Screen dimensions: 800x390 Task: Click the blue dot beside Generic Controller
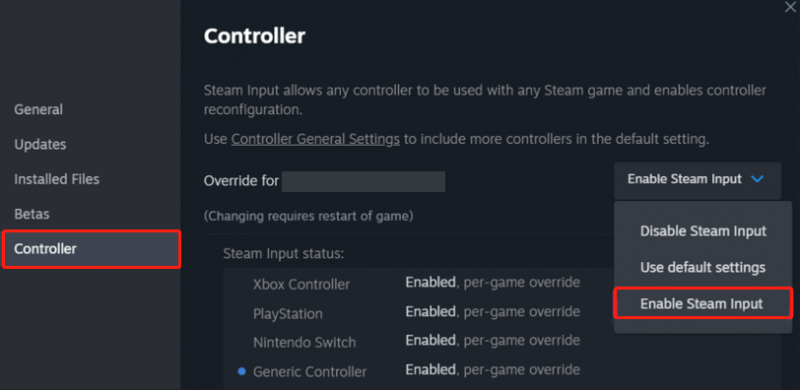tap(242, 371)
